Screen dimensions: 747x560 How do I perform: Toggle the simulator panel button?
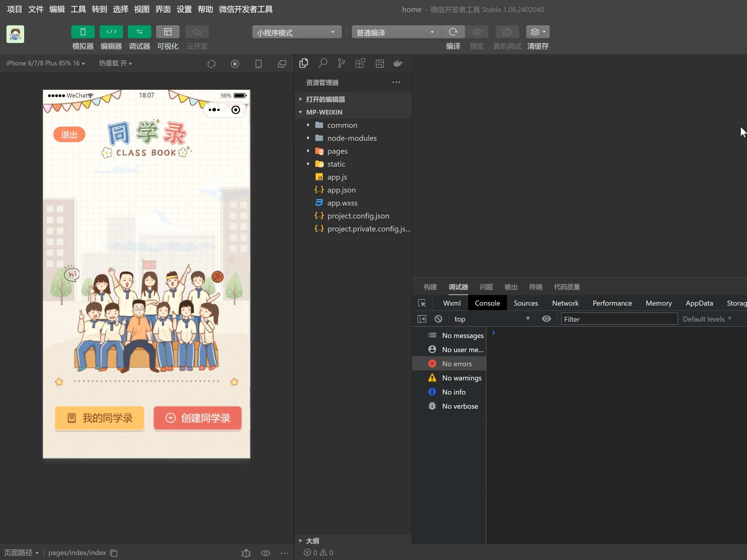point(83,32)
